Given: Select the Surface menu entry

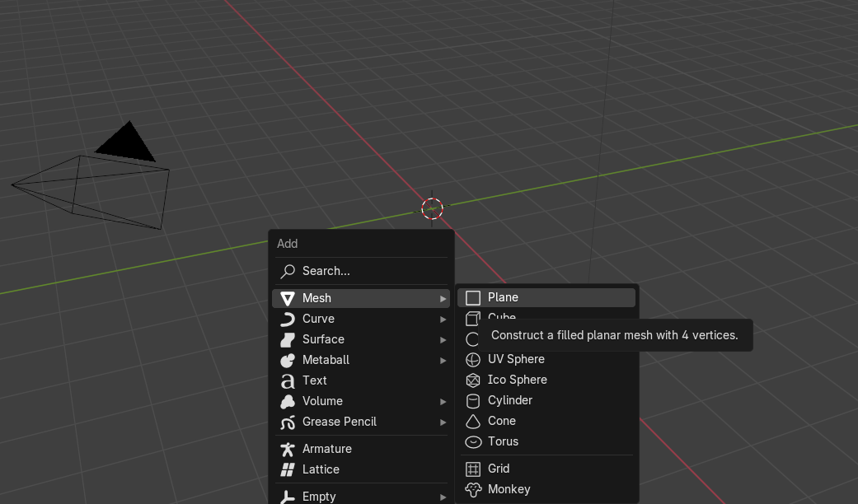Looking at the screenshot, I should click(361, 339).
